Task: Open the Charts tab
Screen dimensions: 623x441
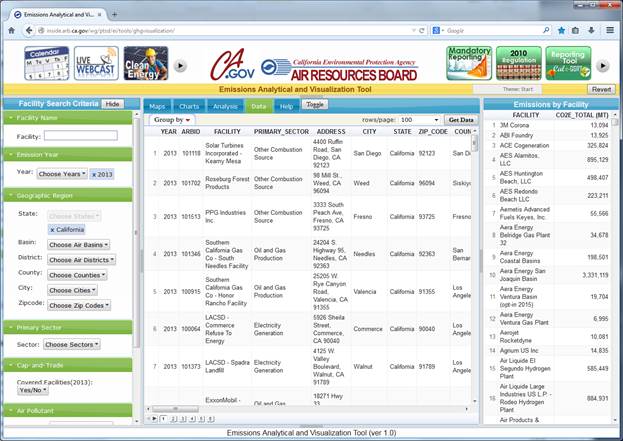Action: [x=188, y=105]
